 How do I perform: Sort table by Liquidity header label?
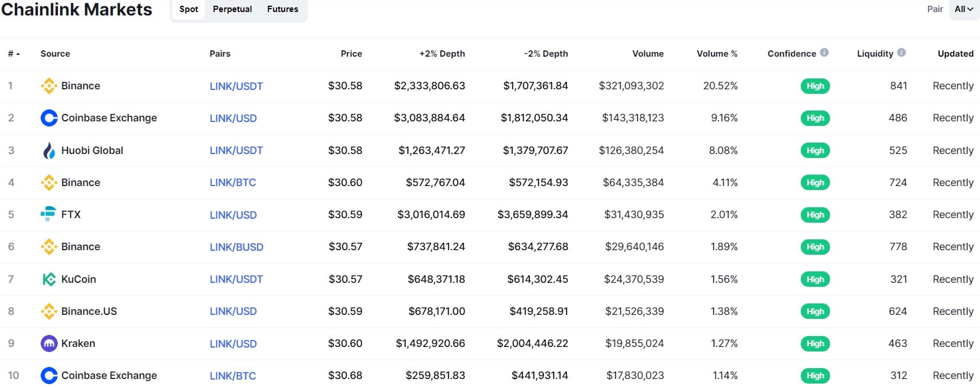(875, 54)
